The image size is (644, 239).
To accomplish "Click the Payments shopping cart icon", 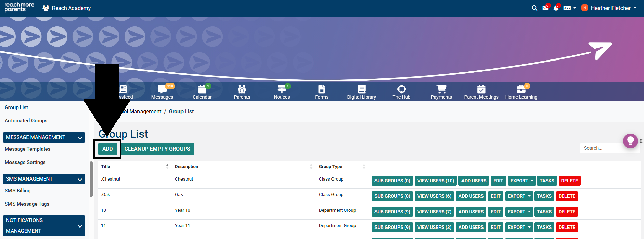I will click(x=441, y=89).
